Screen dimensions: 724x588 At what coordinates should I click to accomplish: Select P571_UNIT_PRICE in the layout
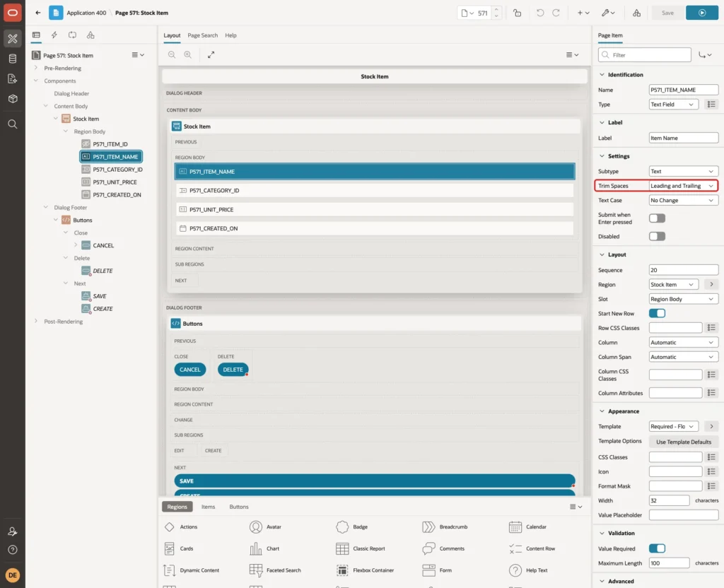375,209
